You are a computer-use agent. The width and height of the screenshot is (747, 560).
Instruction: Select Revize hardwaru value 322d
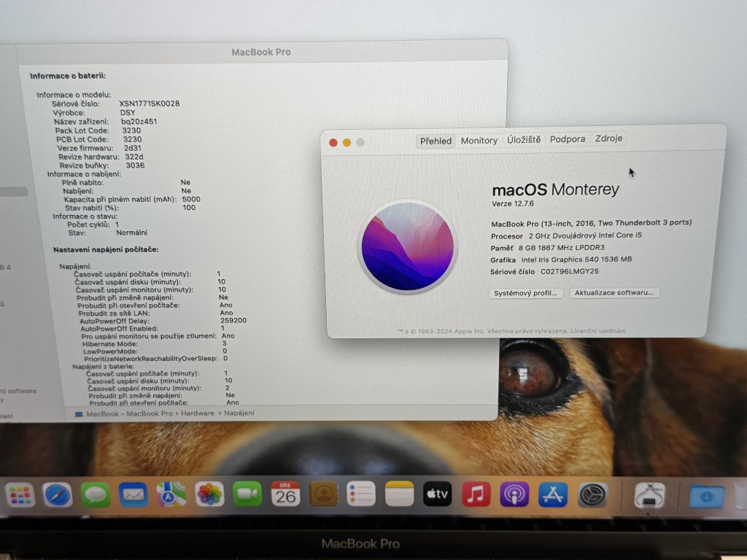pos(134,157)
